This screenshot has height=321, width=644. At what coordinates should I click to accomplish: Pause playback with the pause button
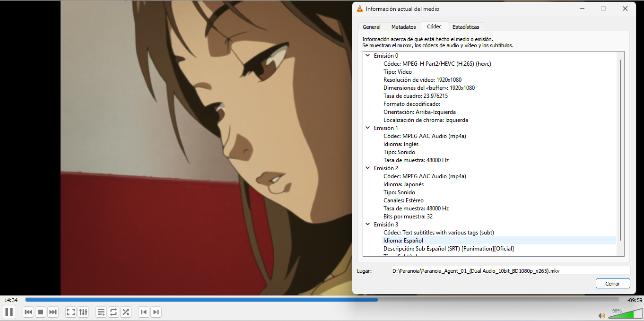pyautogui.click(x=9, y=312)
